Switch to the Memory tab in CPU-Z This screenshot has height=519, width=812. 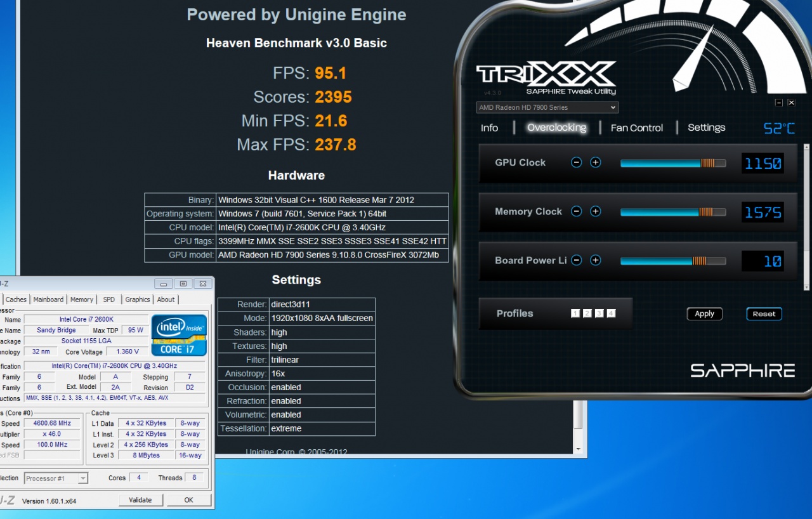click(82, 299)
